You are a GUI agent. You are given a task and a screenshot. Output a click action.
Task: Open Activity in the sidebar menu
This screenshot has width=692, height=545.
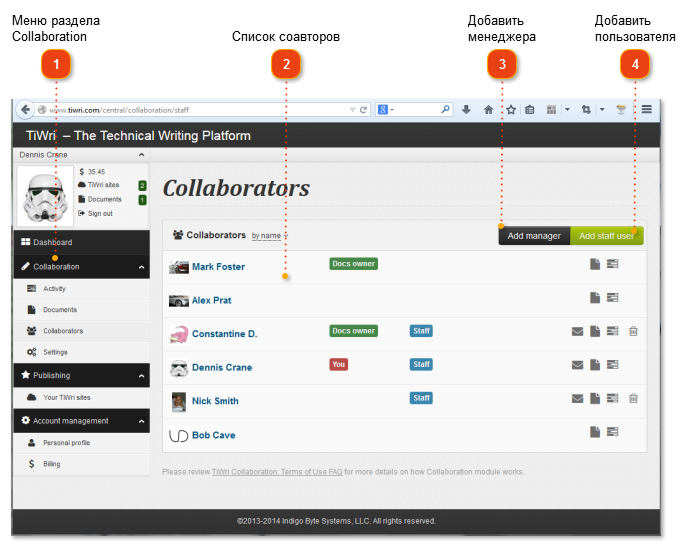click(x=54, y=288)
